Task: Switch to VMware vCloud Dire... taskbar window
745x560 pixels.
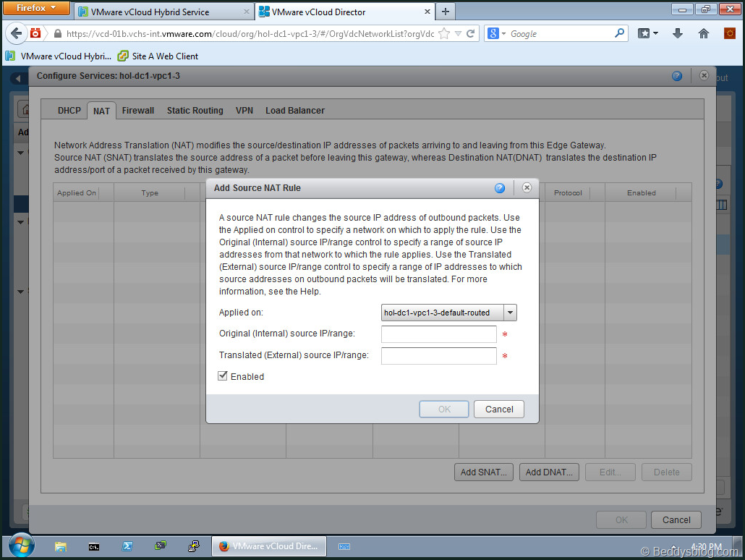Action: pyautogui.click(x=269, y=546)
